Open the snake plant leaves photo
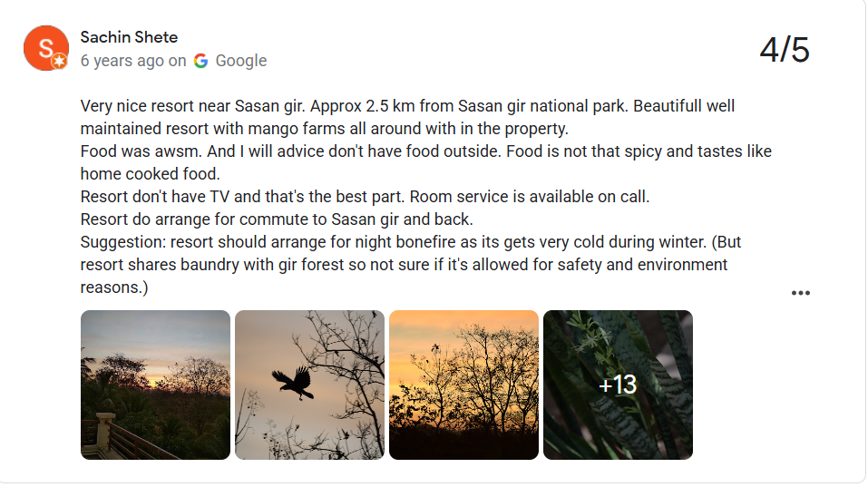The image size is (868, 487). click(x=618, y=385)
